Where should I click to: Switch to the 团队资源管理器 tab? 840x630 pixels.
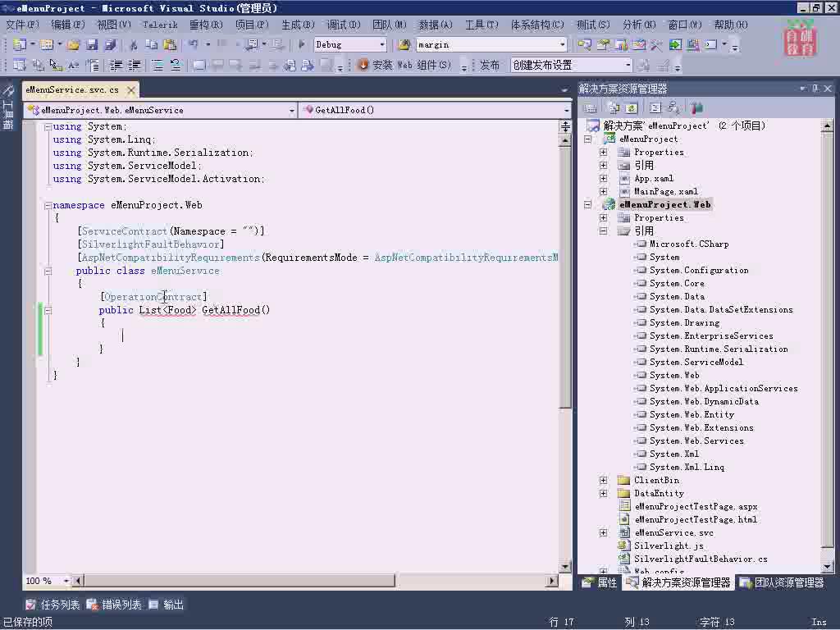(783, 583)
